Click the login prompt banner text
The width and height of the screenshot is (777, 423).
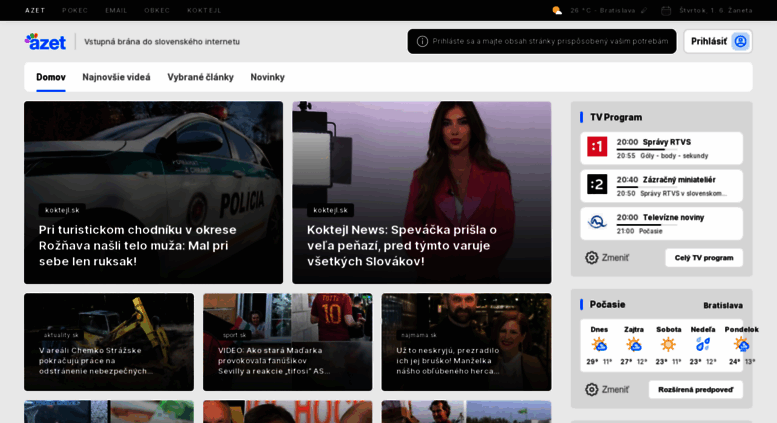pos(550,41)
